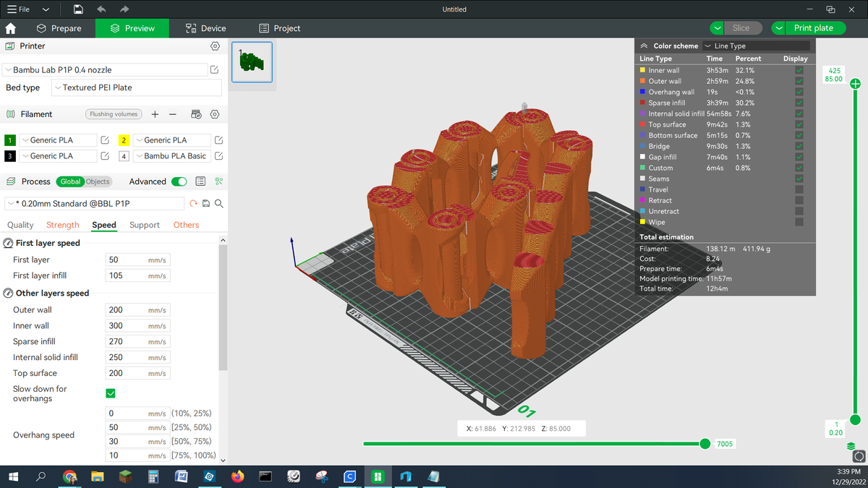Screen dimensions: 868x488
Task: Uncheck Slow down for overhangs
Action: [x=111, y=393]
